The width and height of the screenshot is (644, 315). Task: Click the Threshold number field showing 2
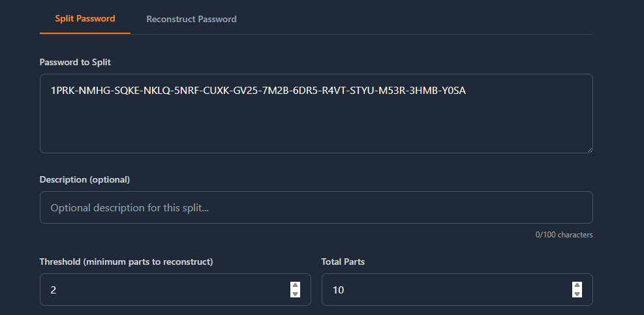163,290
